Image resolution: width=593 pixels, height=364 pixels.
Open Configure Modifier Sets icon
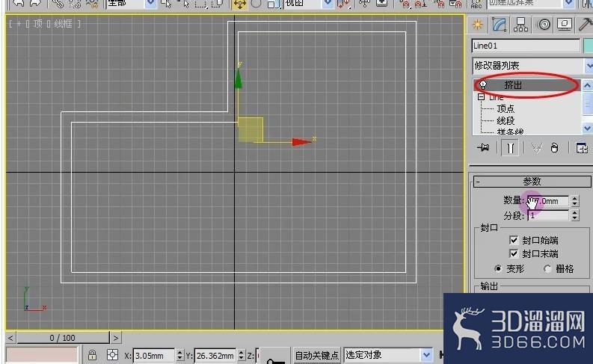581,148
